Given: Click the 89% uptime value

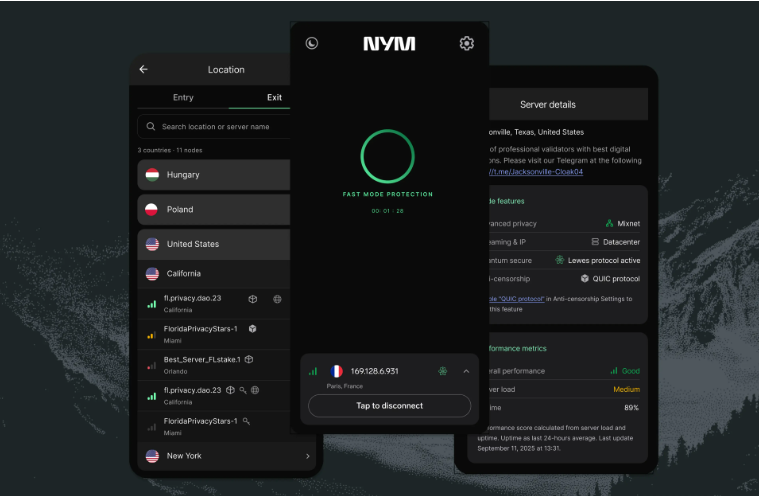Looking at the screenshot, I should (x=631, y=407).
